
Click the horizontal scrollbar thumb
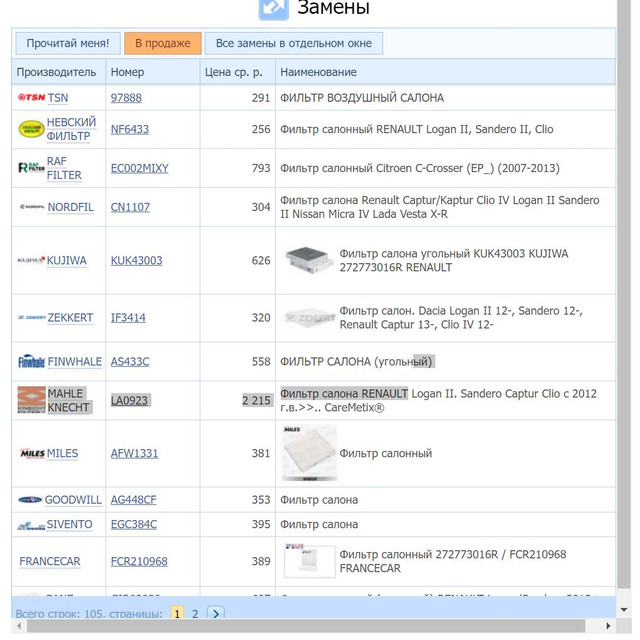[x=306, y=625]
